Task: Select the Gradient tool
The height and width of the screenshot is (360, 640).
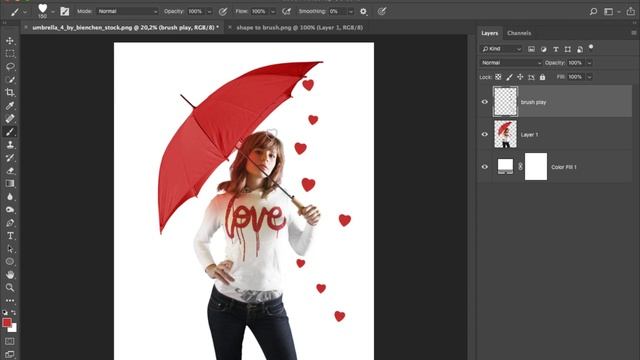Action: 10,184
